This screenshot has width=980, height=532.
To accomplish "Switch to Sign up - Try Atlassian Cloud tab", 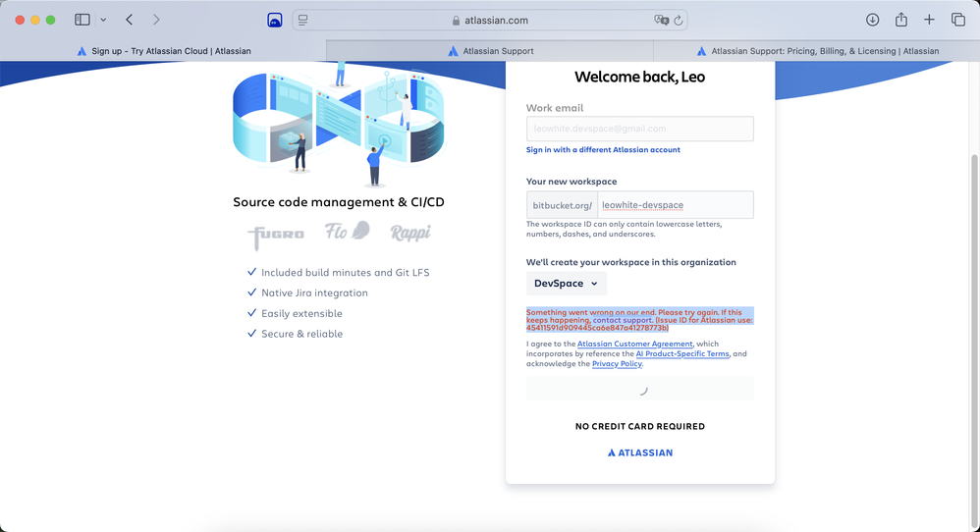I will pos(164,51).
